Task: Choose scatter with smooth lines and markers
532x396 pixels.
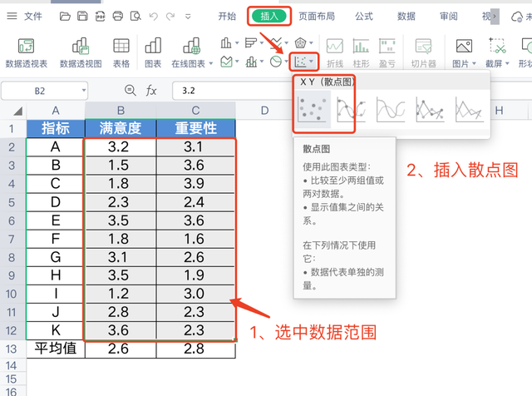Action: click(x=352, y=109)
